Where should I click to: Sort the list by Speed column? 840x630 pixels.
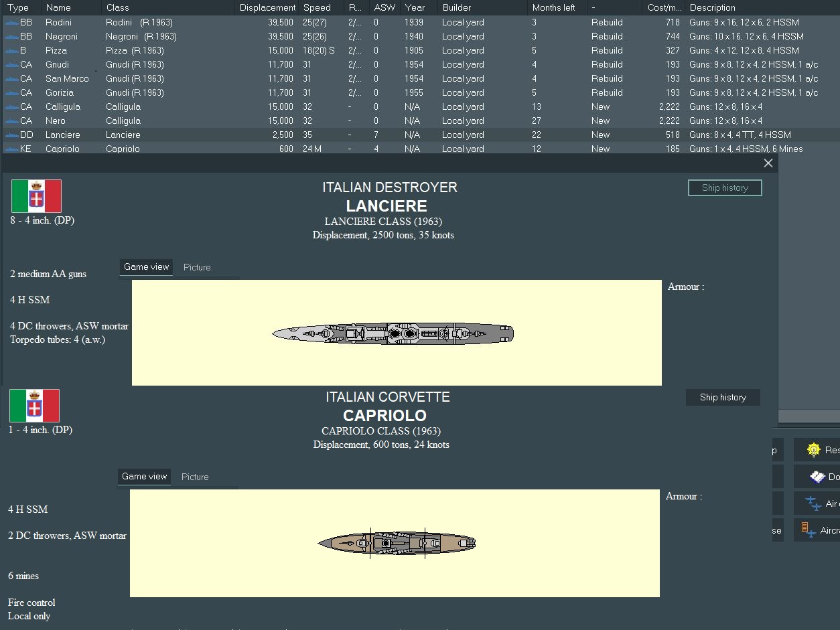[x=322, y=7]
